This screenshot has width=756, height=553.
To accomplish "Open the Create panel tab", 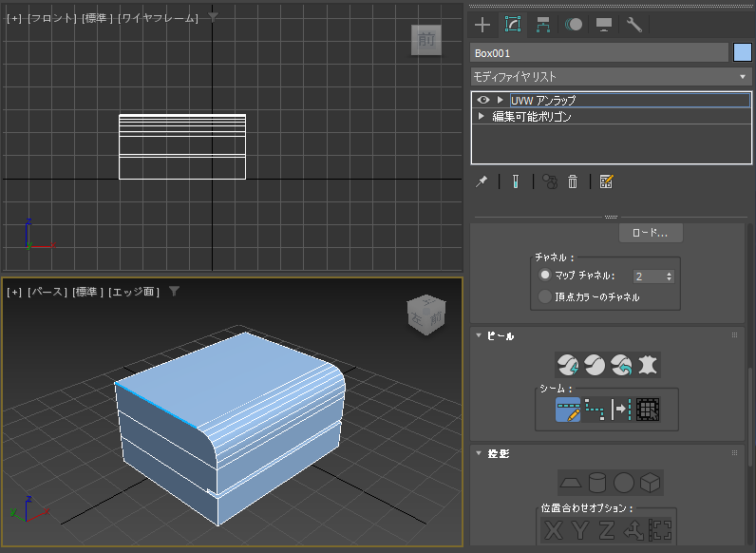I will 482,25.
